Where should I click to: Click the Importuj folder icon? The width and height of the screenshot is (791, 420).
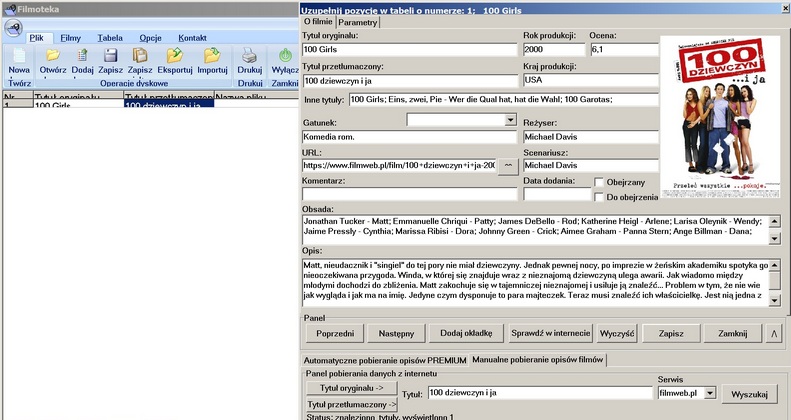click(212, 55)
